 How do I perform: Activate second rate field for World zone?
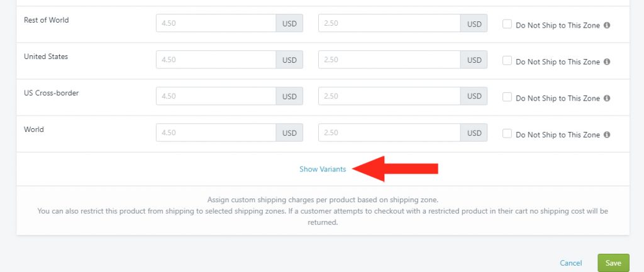(389, 133)
